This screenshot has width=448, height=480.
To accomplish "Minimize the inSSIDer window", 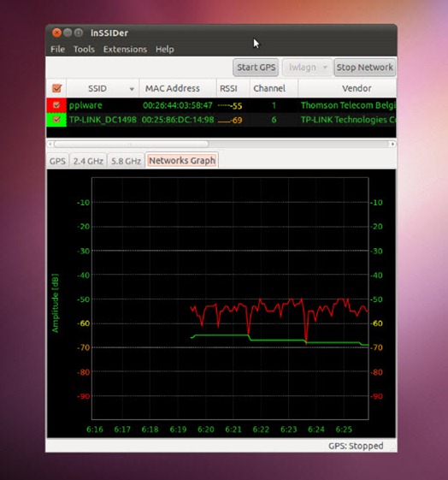I will pyautogui.click(x=68, y=33).
